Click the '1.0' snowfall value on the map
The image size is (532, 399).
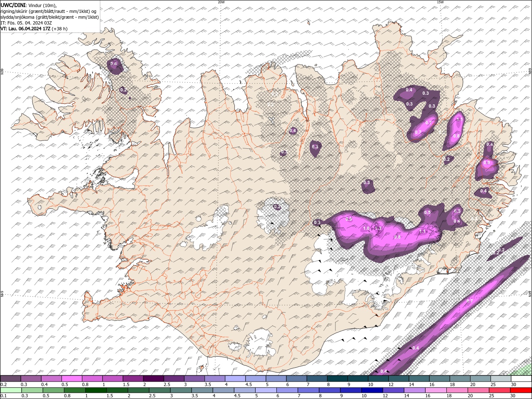click(366, 229)
